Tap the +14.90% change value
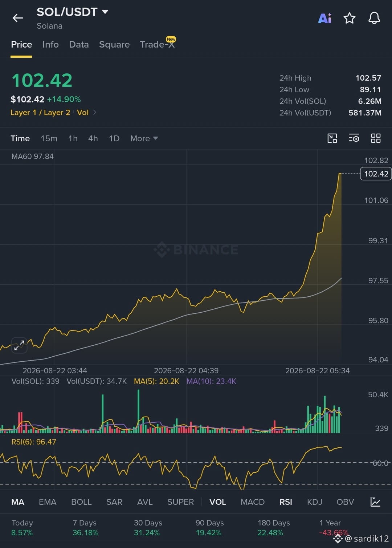 64,99
